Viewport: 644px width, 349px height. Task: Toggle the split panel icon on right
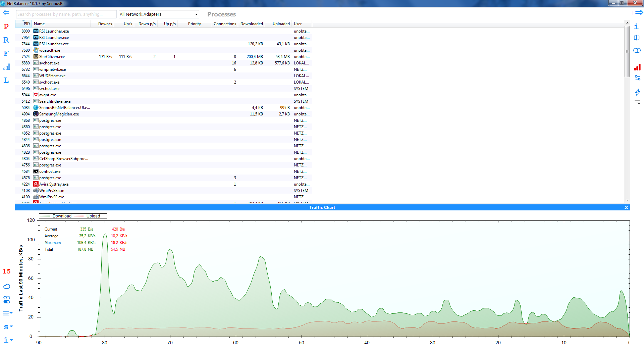637,38
